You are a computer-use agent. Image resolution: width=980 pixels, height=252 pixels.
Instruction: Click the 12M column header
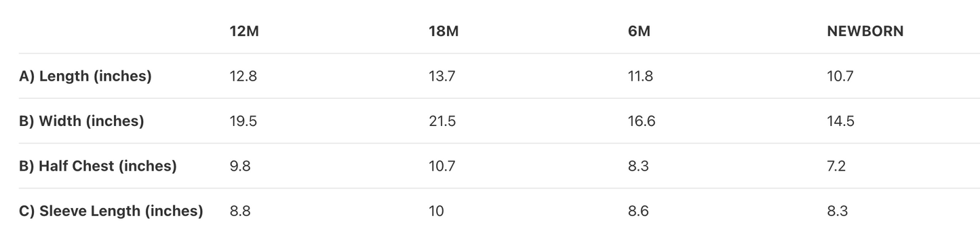click(244, 31)
